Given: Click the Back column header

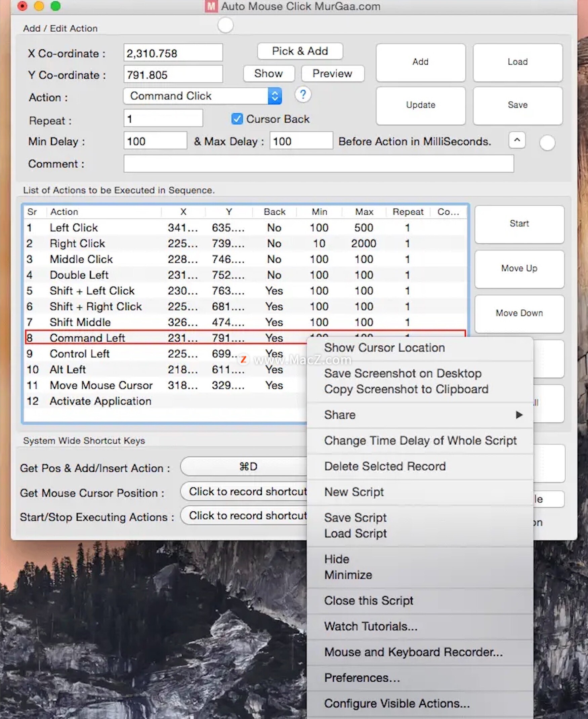Looking at the screenshot, I should (275, 212).
